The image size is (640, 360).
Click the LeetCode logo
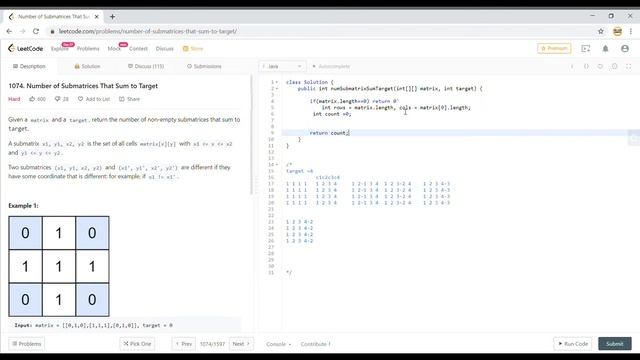(25, 48)
